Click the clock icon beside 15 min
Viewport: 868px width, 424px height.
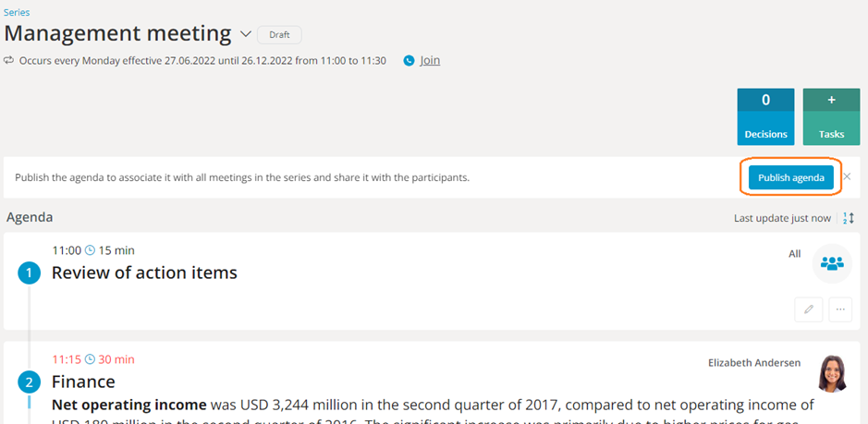pos(90,250)
